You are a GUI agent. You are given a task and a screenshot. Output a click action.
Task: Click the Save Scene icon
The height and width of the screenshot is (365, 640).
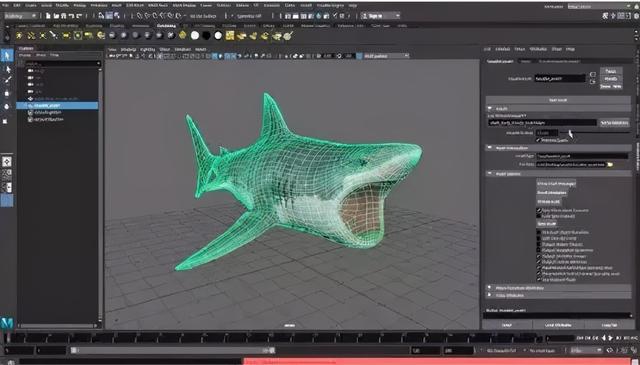click(63, 16)
